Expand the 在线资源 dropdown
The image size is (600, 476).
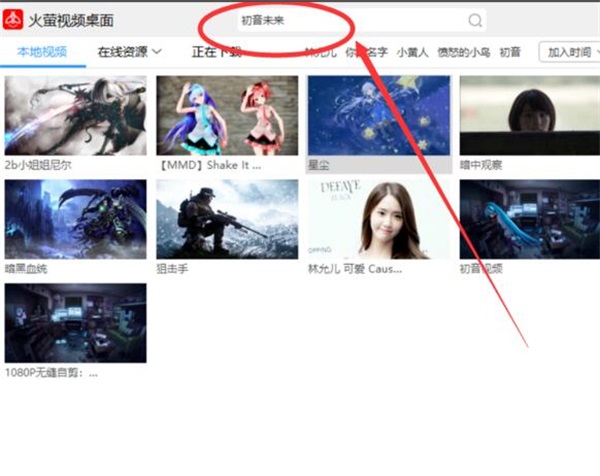[130, 52]
